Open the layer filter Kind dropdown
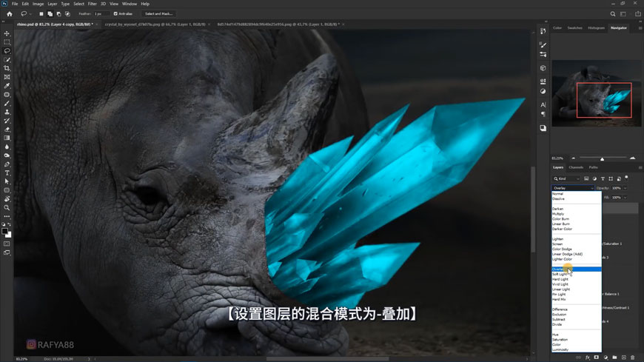This screenshot has height=362, width=644. 566,178
